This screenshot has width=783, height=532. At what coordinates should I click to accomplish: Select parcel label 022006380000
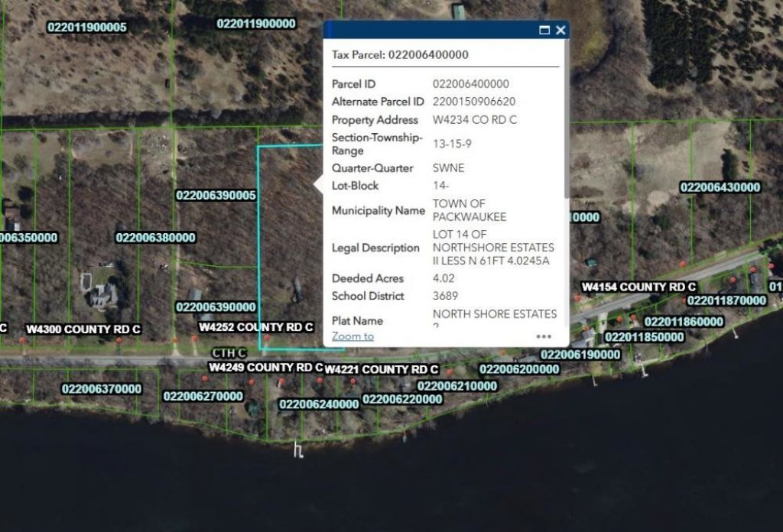[x=155, y=238]
